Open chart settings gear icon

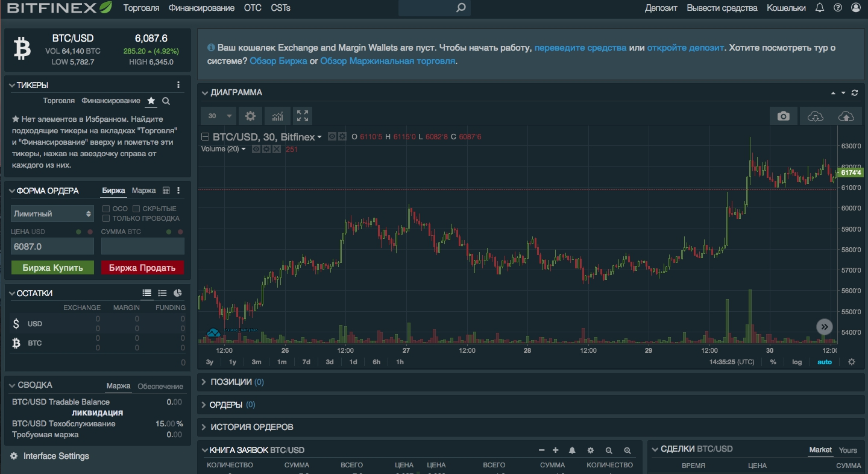point(250,116)
